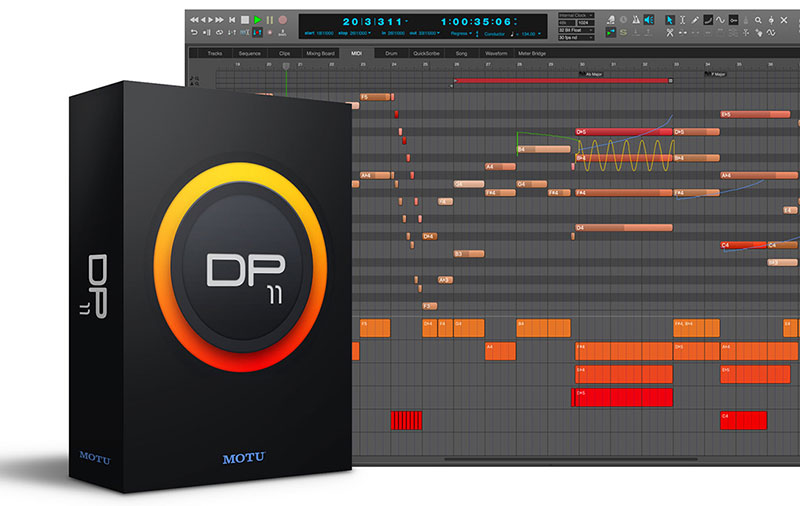Open the Meter Bridge tab

pyautogui.click(x=532, y=53)
